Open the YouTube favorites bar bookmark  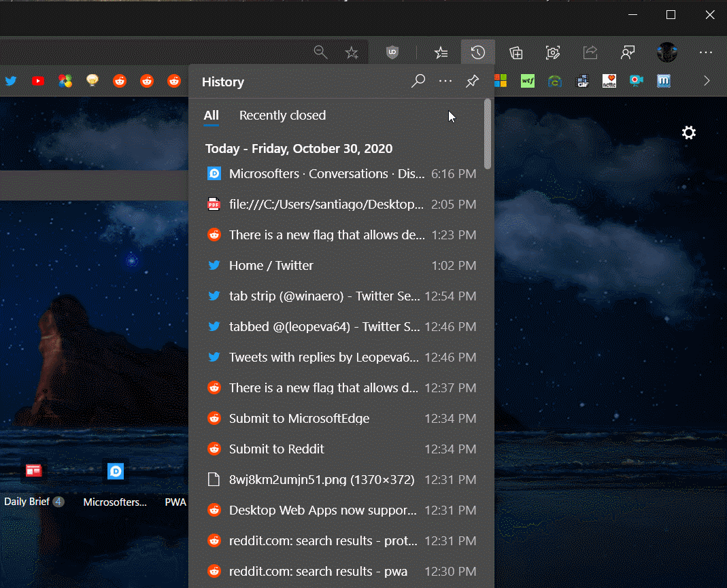(x=38, y=81)
